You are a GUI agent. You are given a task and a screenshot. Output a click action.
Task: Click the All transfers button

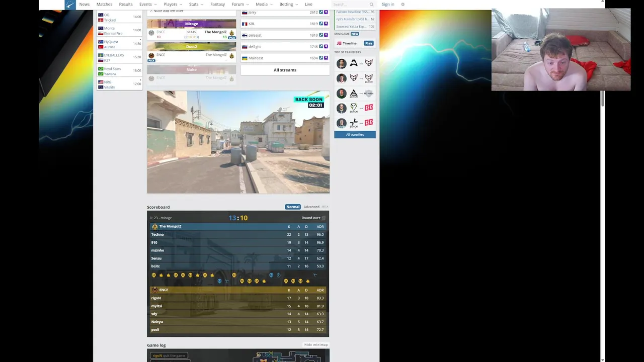355,135
